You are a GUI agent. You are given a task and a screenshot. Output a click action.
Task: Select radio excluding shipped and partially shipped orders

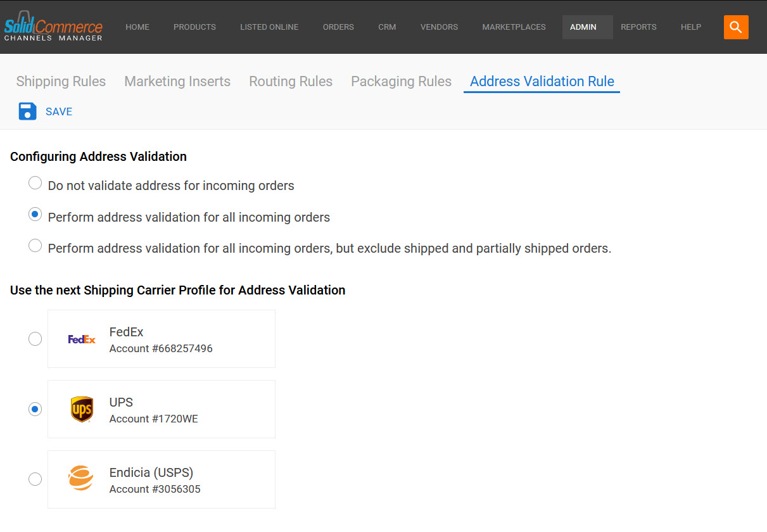pos(35,246)
